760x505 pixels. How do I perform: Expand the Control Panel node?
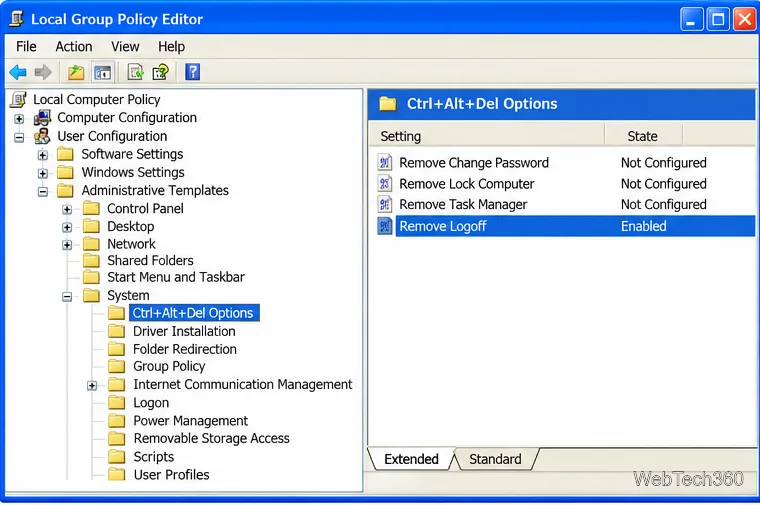coord(67,210)
